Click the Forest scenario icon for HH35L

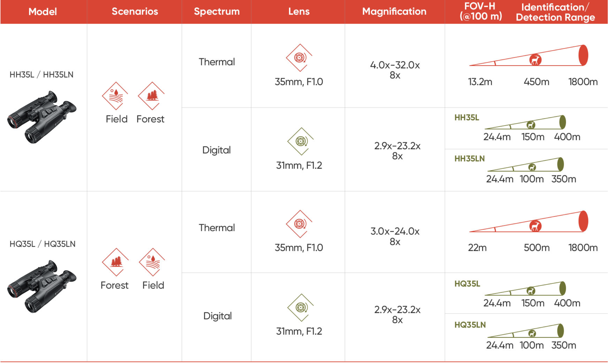click(x=151, y=96)
